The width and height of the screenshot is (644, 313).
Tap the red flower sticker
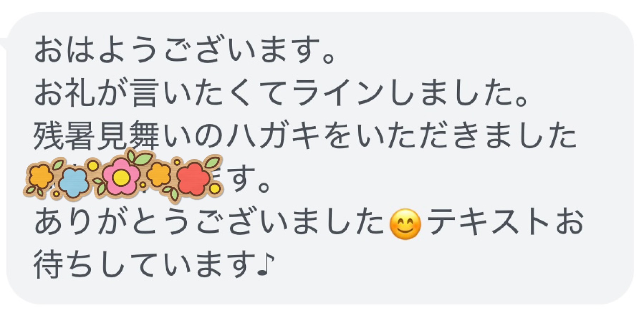[x=193, y=179]
